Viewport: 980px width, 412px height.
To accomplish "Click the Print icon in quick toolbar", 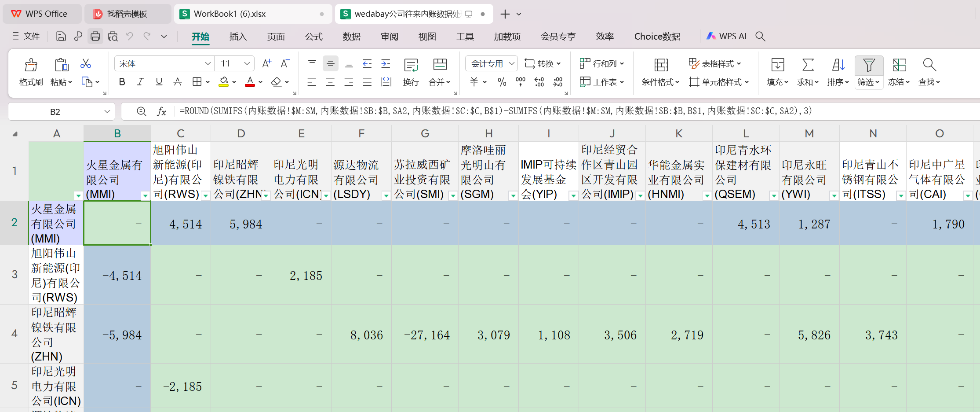I will 95,36.
